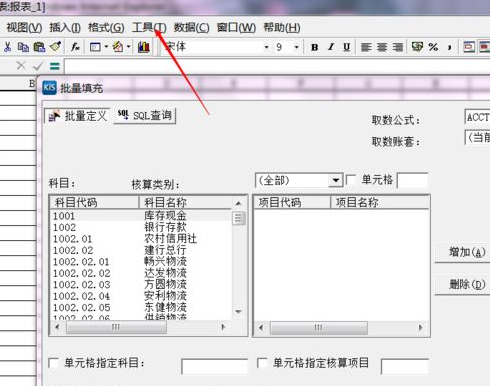Image resolution: width=490 pixels, height=386 pixels.
Task: Open the function fx wizard icon
Action: point(75,47)
